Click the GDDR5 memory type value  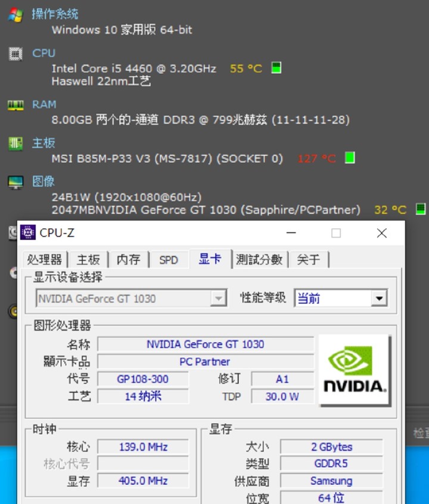331,463
